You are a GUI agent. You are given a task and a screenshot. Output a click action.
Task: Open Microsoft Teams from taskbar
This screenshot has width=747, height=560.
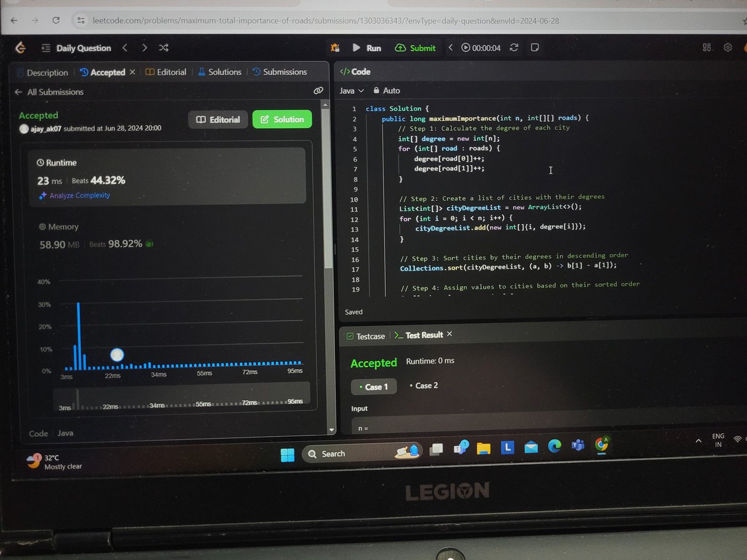tap(578, 444)
